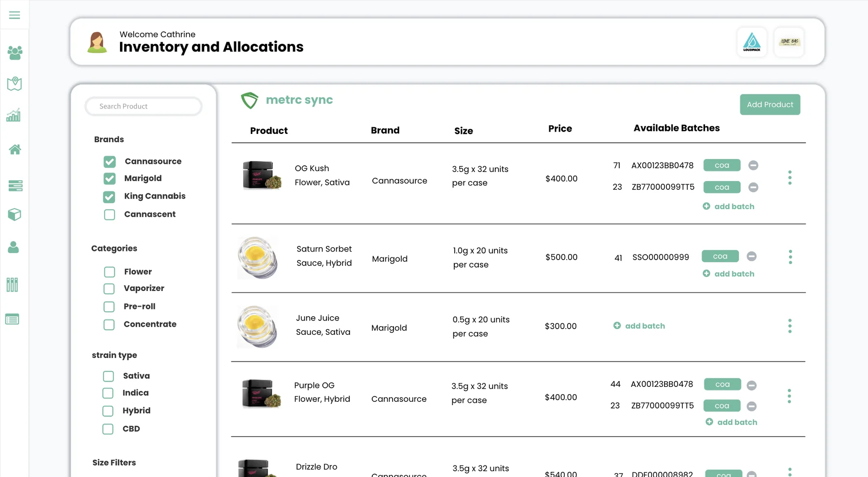The width and height of the screenshot is (868, 477).
Task: Remove batch AX00123BB0478 from OG Kush
Action: [x=753, y=165]
